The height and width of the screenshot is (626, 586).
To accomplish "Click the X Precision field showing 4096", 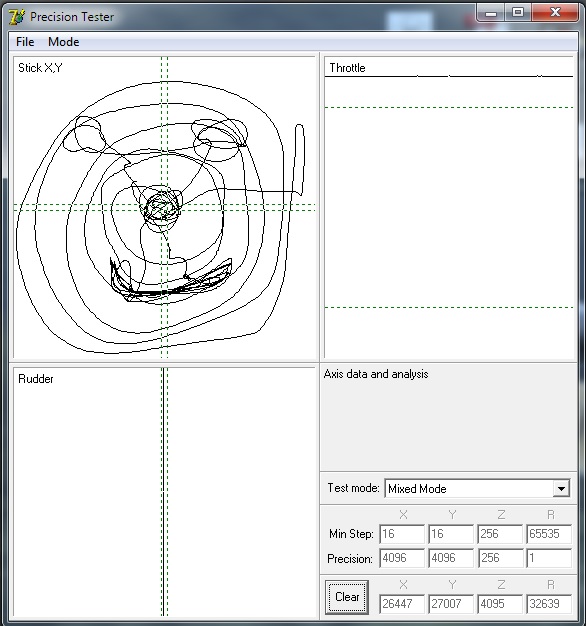I will tap(402, 558).
